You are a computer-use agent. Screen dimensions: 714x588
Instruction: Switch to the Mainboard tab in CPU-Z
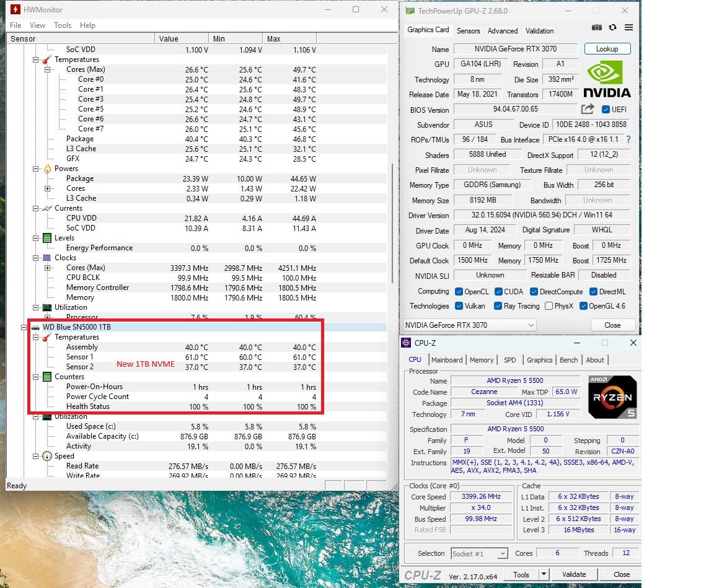[447, 360]
